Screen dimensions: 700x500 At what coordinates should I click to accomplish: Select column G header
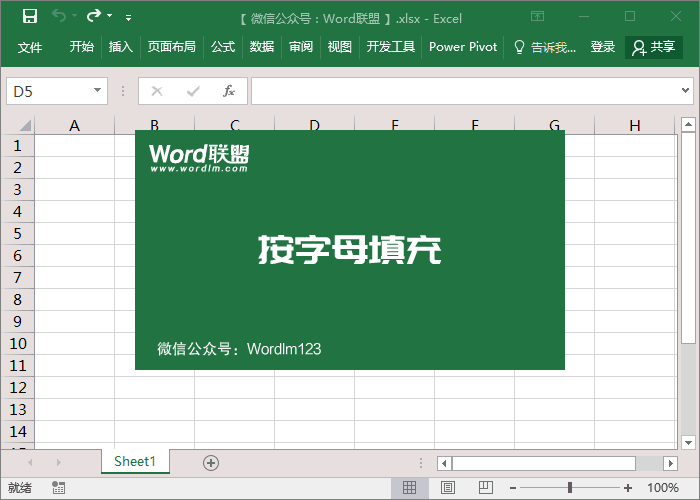[554, 125]
